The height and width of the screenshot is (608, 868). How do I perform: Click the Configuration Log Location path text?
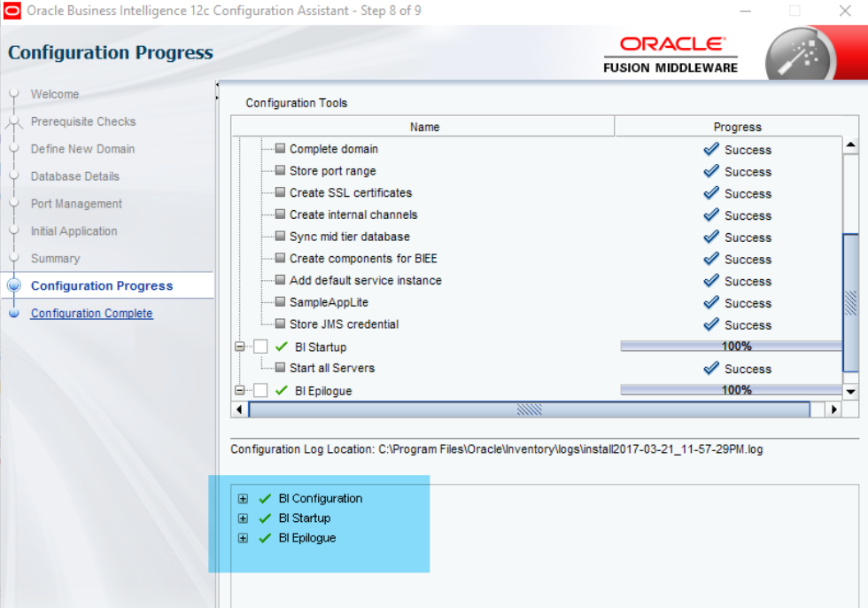click(570, 449)
